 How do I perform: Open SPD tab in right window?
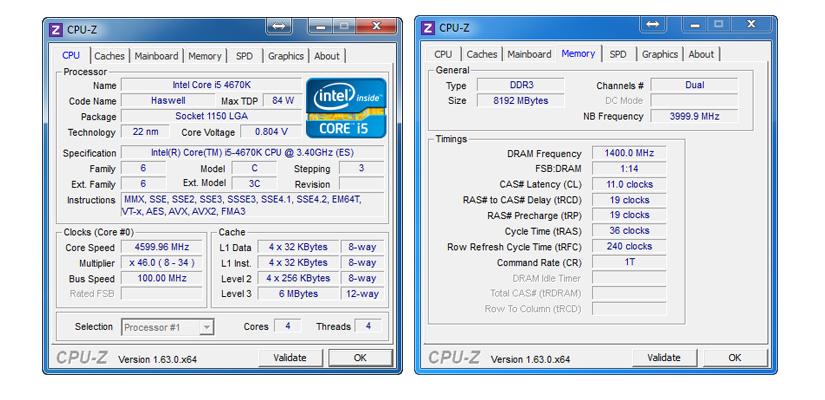pyautogui.click(x=618, y=54)
